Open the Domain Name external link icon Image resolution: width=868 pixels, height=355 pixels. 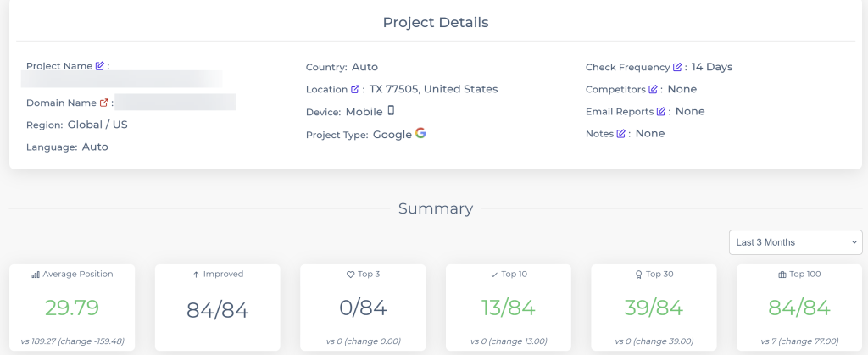pyautogui.click(x=104, y=103)
